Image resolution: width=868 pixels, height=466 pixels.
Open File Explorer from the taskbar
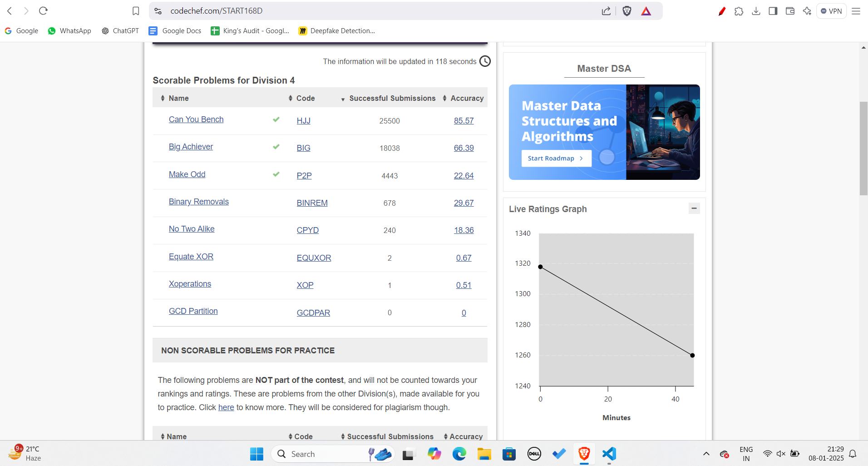(484, 454)
